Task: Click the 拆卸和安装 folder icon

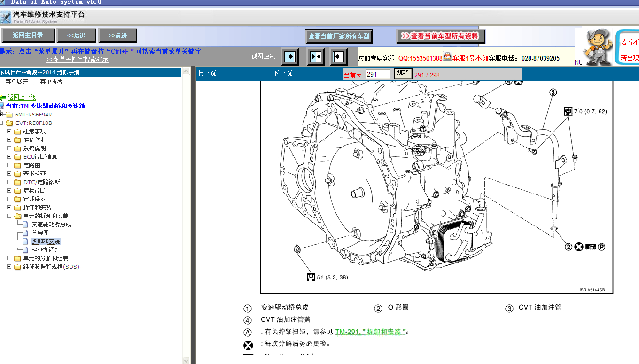Action: [17, 208]
